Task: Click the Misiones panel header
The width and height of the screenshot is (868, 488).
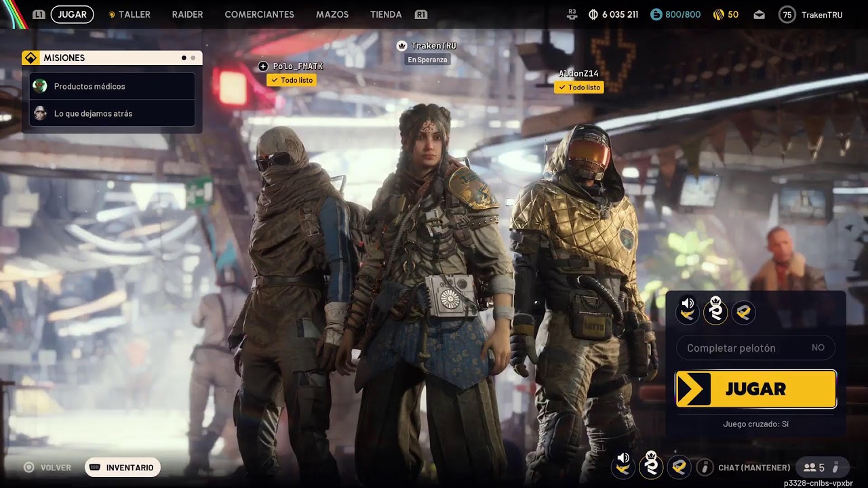Action: (112, 58)
